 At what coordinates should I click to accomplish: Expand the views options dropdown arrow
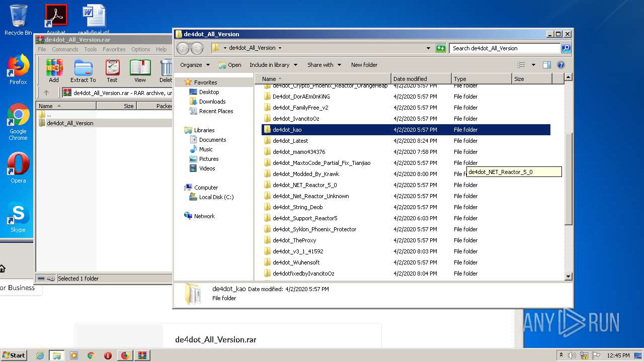533,65
